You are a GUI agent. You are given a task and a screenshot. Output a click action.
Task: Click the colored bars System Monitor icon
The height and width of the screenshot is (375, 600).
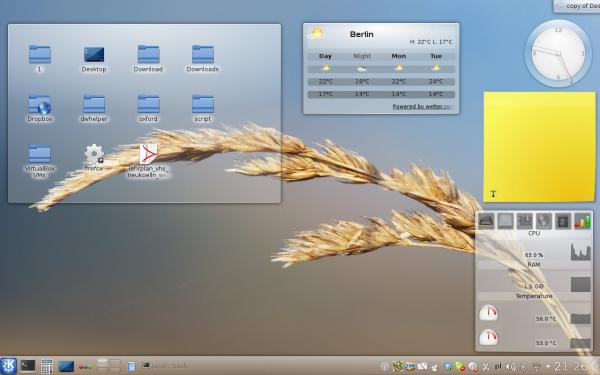582,221
